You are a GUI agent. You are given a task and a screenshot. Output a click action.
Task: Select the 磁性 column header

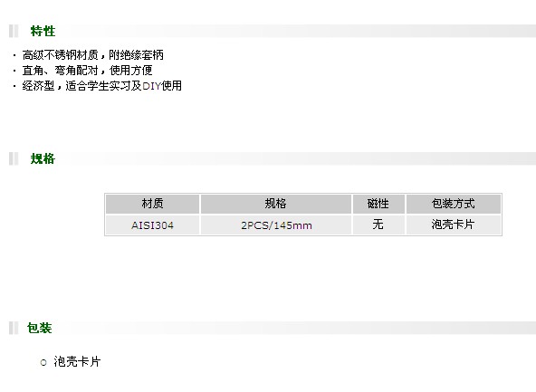pyautogui.click(x=378, y=204)
